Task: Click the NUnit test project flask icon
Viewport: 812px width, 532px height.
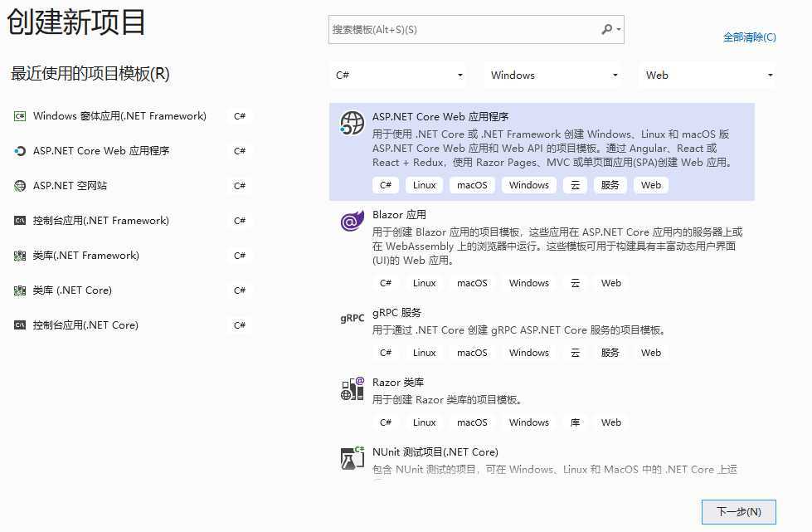Action: click(353, 458)
